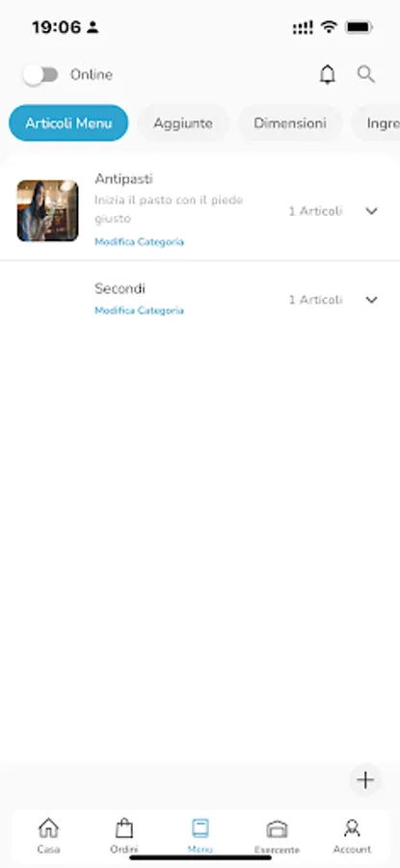Open notifications bell icon
The height and width of the screenshot is (868, 400).
328,74
